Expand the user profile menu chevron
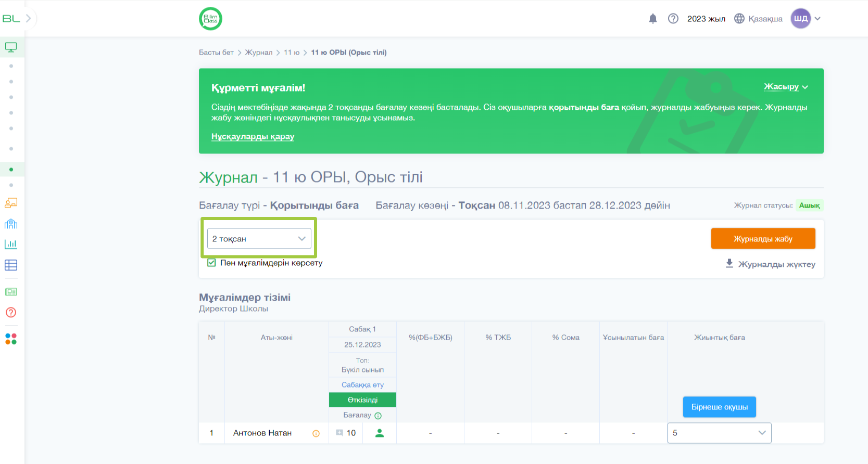 (x=817, y=19)
